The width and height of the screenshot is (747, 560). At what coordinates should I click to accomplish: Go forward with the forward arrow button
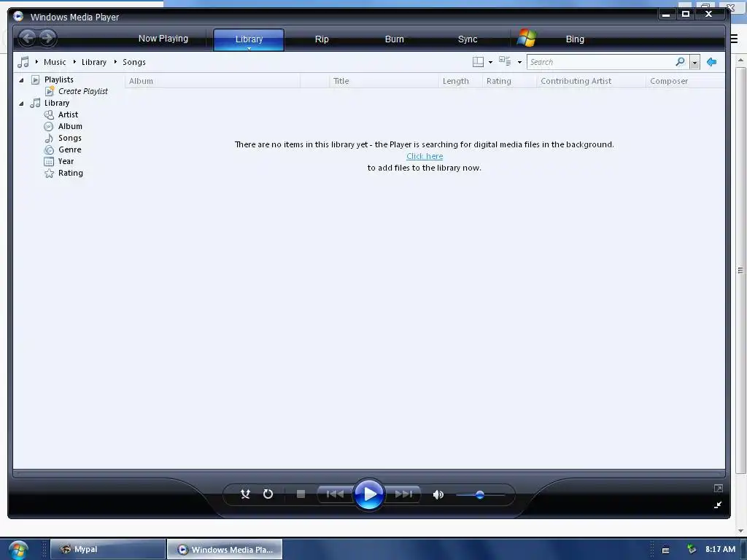pyautogui.click(x=47, y=38)
